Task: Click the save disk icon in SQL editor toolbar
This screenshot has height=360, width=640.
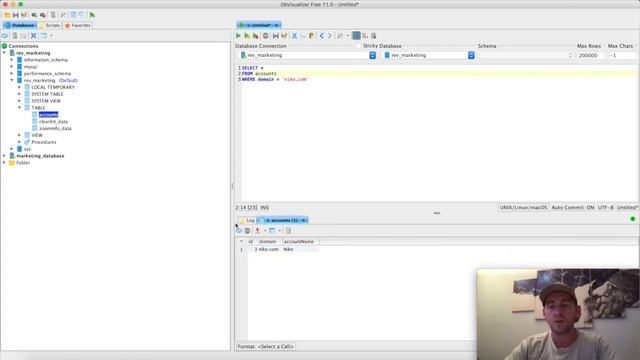Action: pos(276,36)
